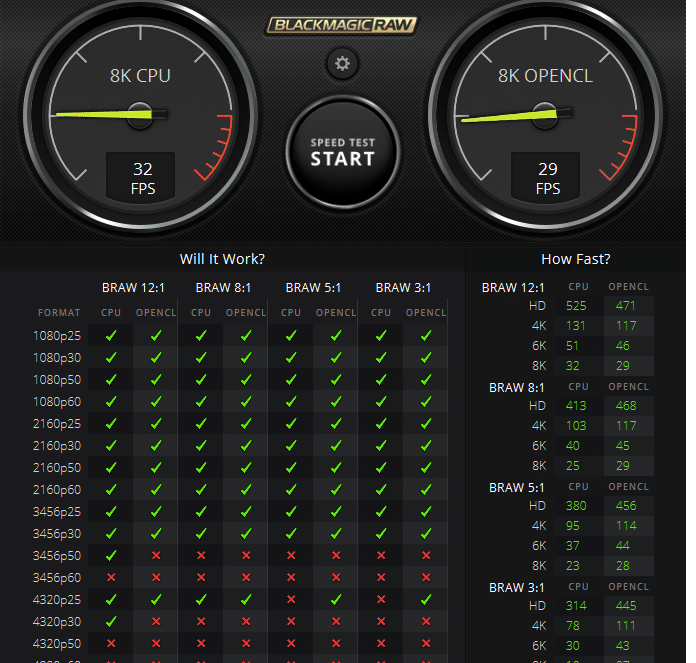Screen dimensions: 696x663
Task: Click green check for 3456p50 BRAW 12:1 CPU
Action: point(111,556)
